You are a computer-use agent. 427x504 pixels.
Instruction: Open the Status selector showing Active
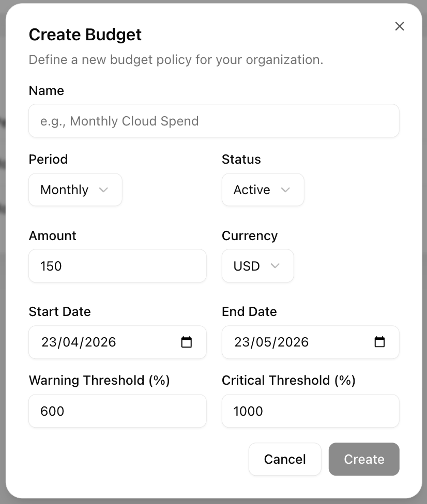[263, 190]
